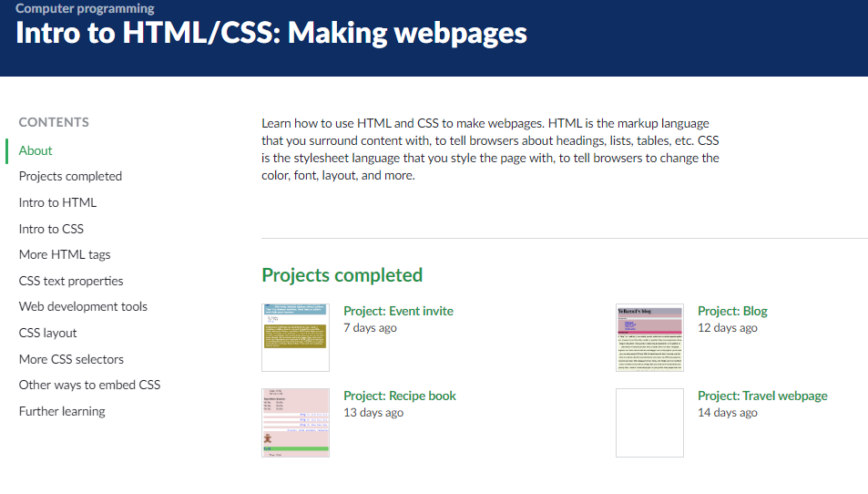
Task: Open the Computer programming breadcrumb link
Action: click(85, 8)
